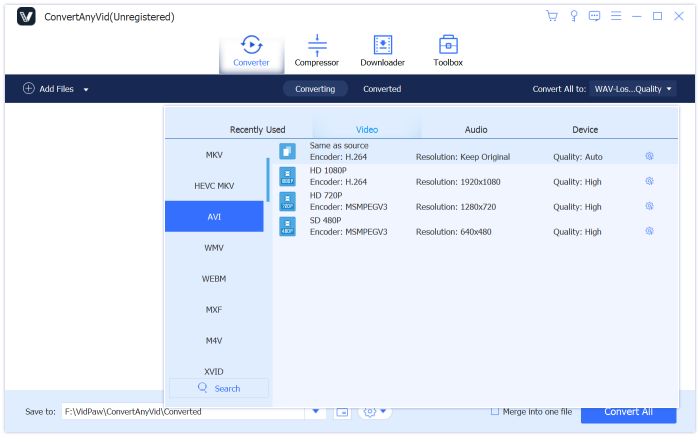Select XVID format in the list

pos(214,371)
